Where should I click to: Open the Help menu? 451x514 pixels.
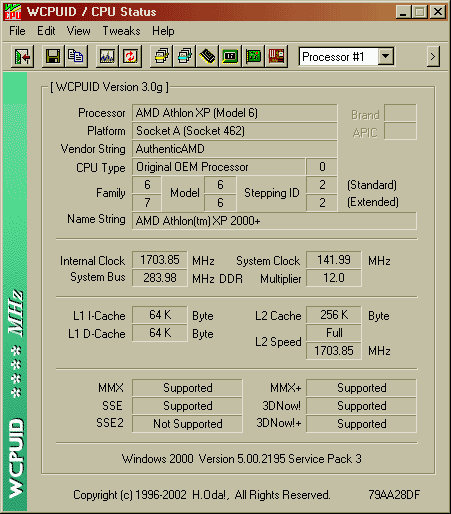coord(163,31)
